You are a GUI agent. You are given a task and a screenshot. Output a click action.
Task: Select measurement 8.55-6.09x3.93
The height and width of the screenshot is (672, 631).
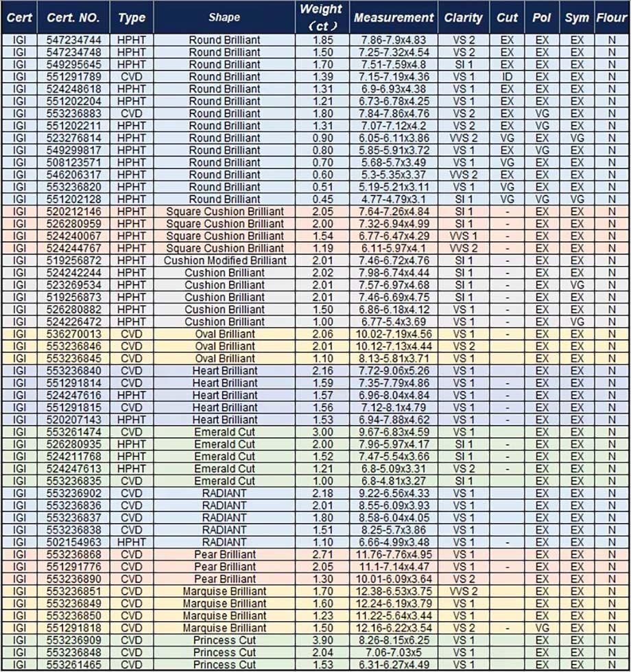click(394, 506)
